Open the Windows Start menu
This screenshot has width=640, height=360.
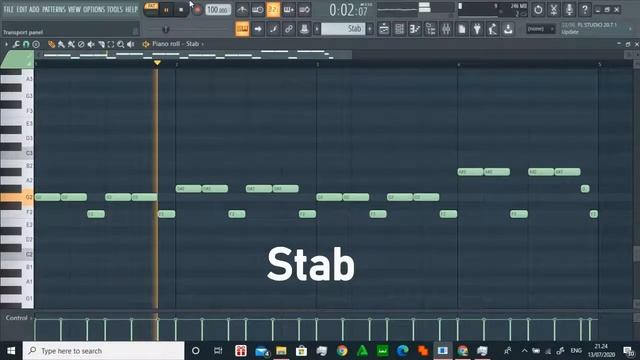click(x=11, y=351)
